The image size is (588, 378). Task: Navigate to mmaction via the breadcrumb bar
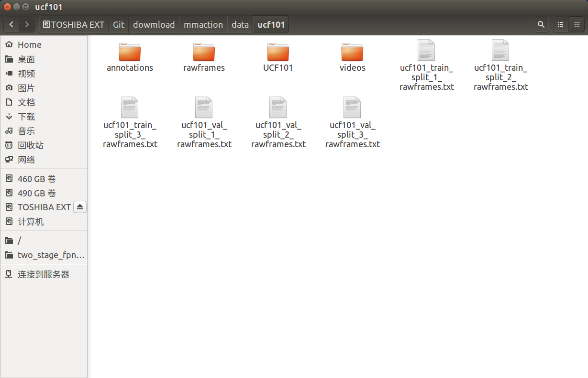coord(203,24)
